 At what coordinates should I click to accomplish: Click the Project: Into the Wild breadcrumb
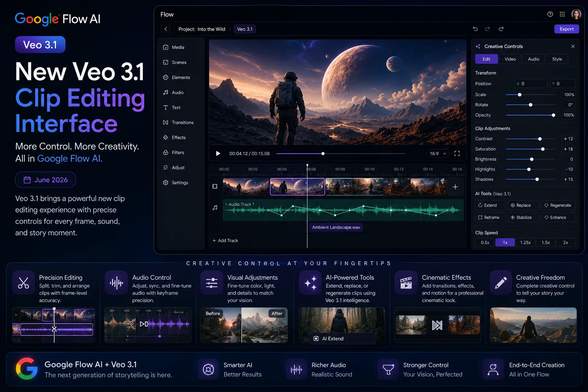[x=202, y=29]
